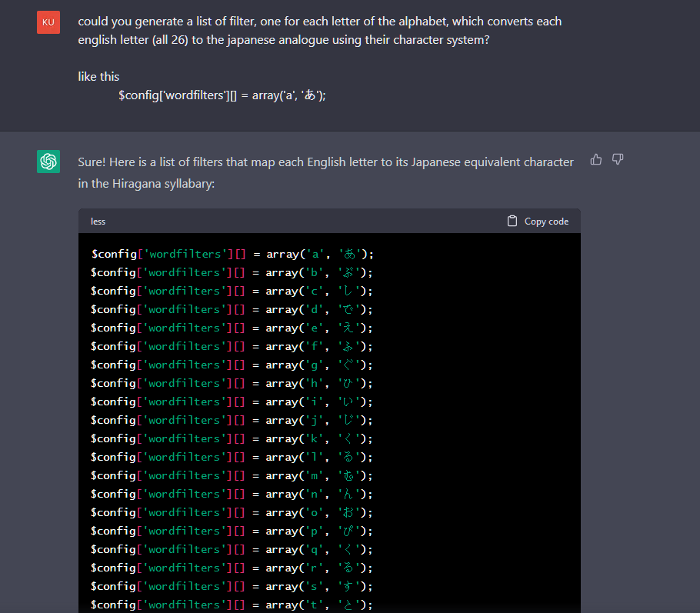Click the code line mapping 'c'

tap(232, 291)
